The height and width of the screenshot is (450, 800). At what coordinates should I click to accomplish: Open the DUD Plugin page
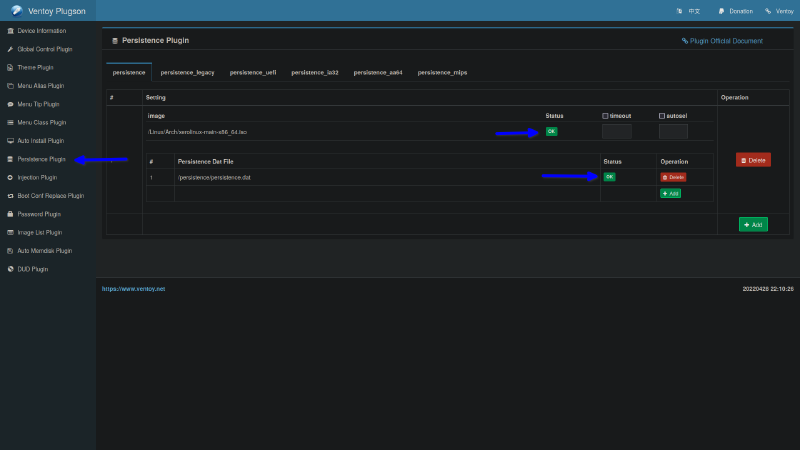[32, 269]
